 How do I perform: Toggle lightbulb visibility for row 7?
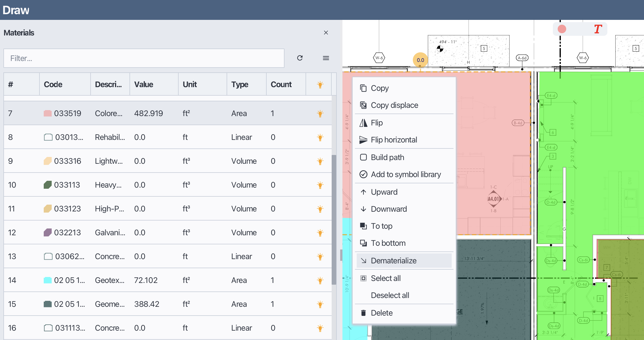(x=320, y=114)
